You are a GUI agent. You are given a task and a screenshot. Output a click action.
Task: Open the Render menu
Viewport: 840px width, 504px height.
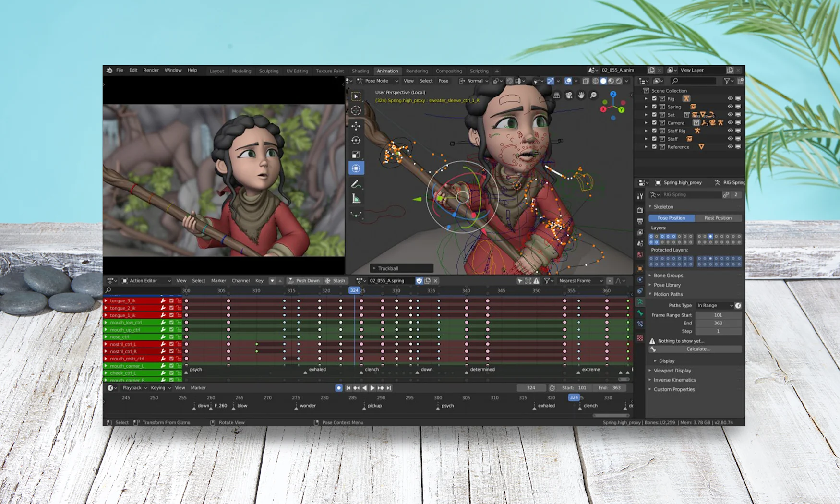[151, 70]
